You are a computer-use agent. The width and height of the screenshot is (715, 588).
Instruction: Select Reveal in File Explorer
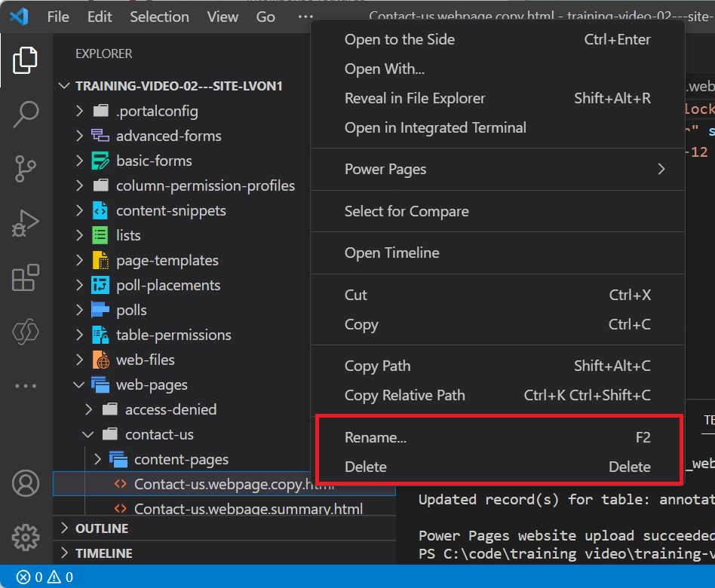415,98
